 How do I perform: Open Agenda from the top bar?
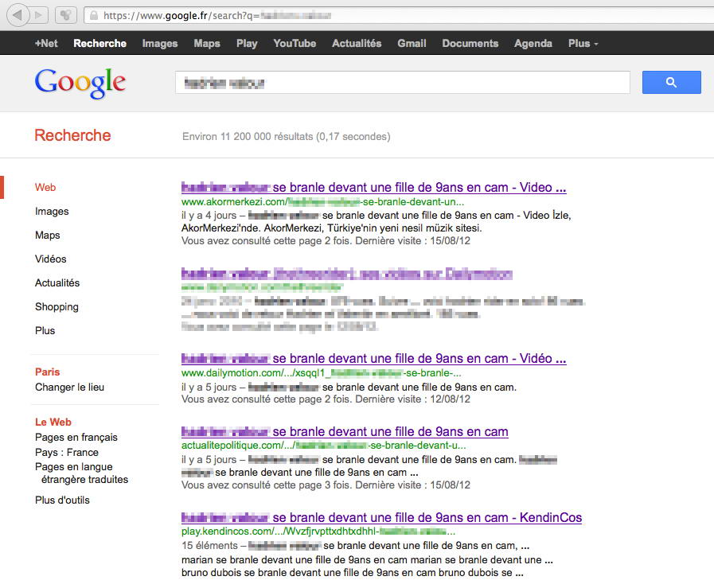coord(533,43)
